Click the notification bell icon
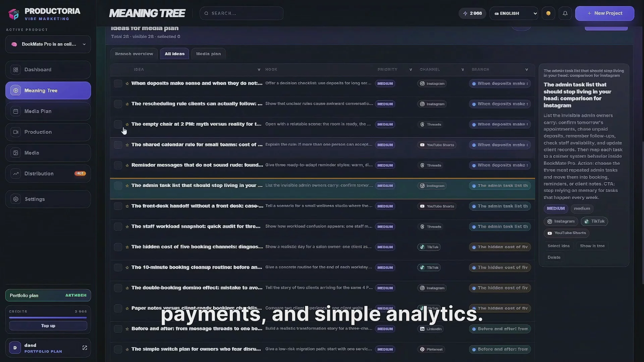This screenshot has height=362, width=644. [565, 13]
